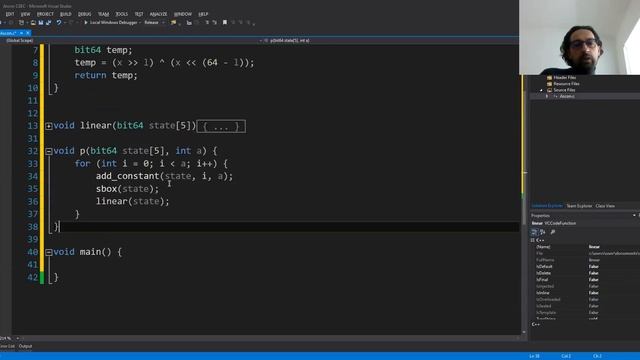Screen dimensions: 640x360
Task: Select the IsFinal property row
Action: pyautogui.click(x=586, y=280)
